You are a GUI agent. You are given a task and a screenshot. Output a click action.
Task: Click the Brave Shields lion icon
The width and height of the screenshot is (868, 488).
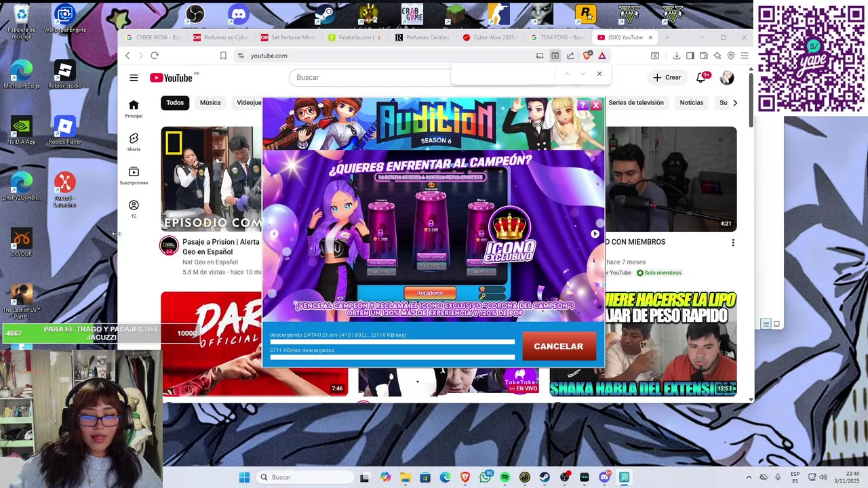pyautogui.click(x=587, y=56)
